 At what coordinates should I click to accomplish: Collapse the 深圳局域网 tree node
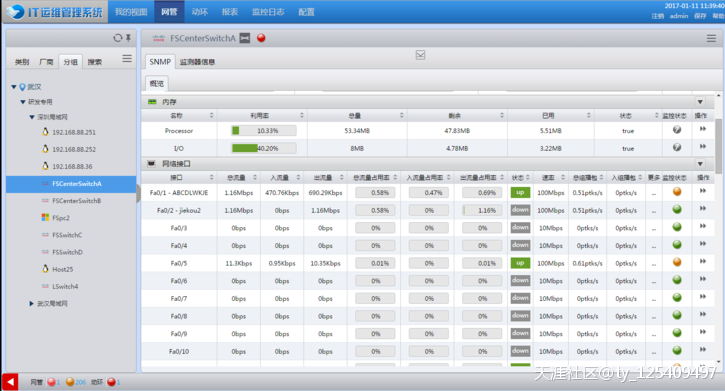[32, 117]
